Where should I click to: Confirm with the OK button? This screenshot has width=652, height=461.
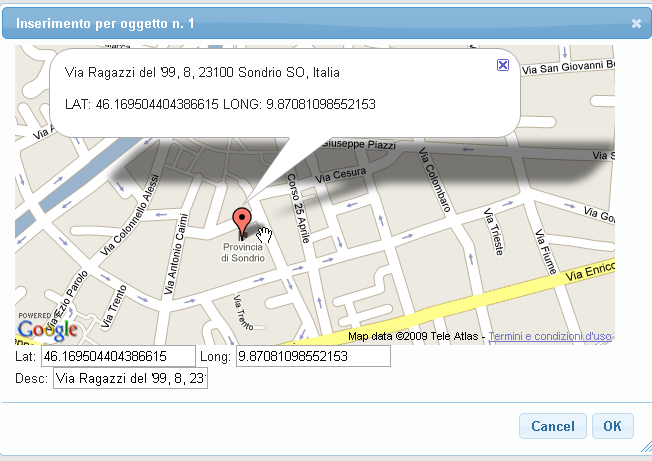(x=612, y=426)
